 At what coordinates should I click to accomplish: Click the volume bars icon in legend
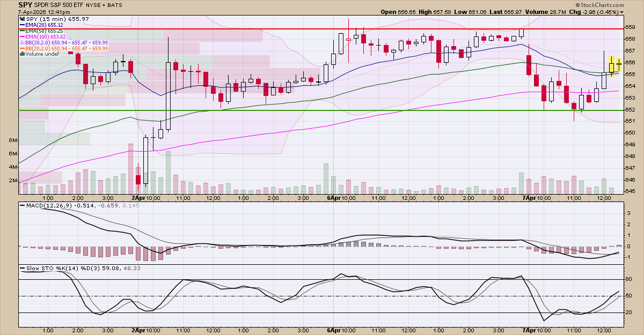coord(22,54)
